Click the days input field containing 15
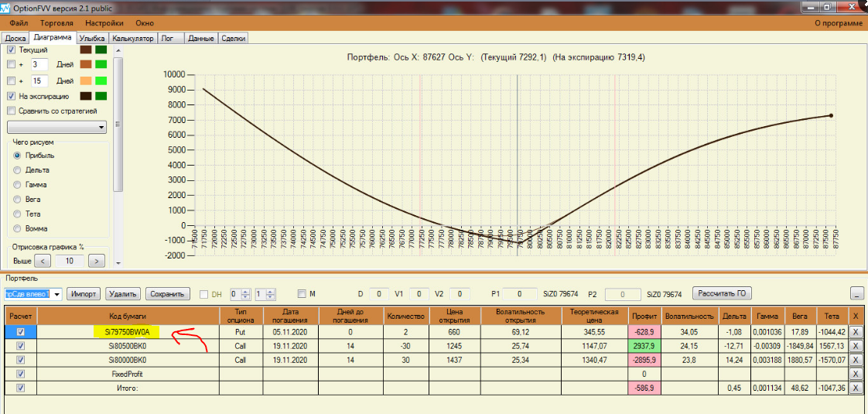The width and height of the screenshot is (868, 414). coord(39,80)
